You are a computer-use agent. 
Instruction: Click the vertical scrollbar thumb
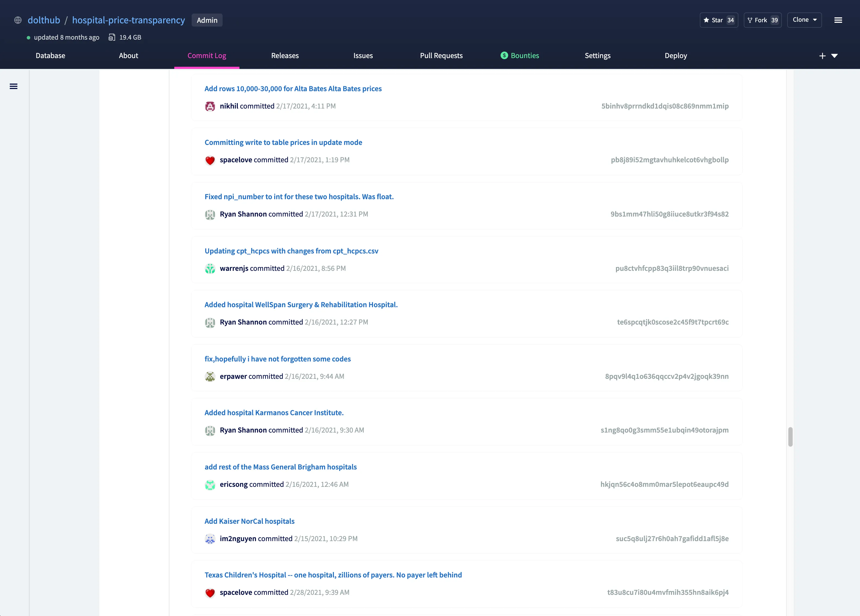pos(790,437)
